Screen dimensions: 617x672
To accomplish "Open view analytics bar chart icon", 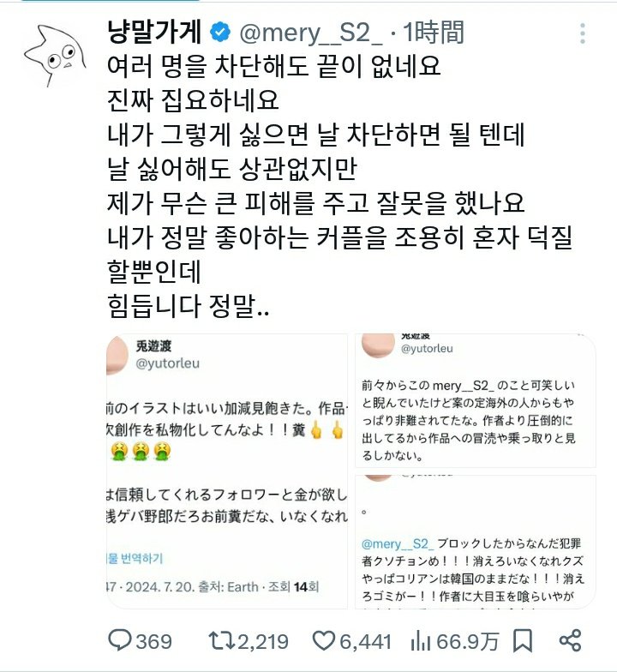I will 420,641.
